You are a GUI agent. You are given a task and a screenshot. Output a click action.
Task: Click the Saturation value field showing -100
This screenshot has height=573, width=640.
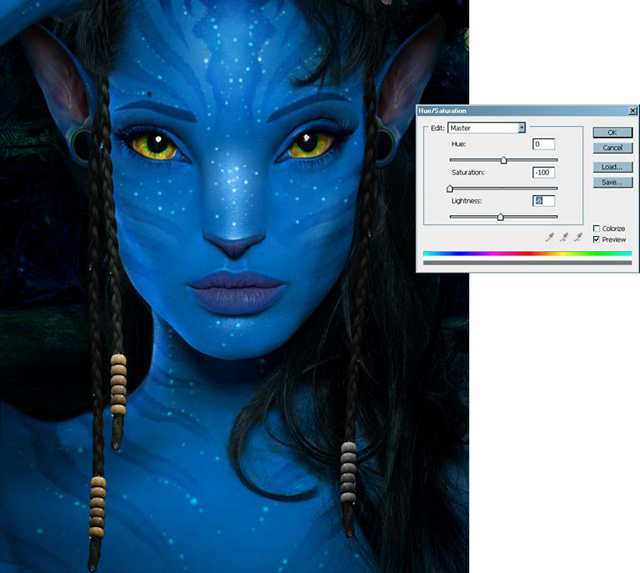tap(543, 173)
